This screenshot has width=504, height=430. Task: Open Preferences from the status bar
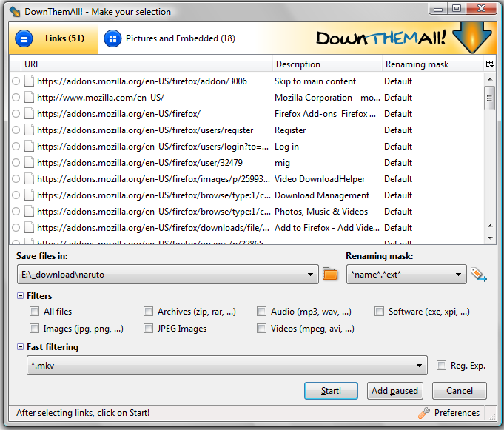[x=450, y=413]
